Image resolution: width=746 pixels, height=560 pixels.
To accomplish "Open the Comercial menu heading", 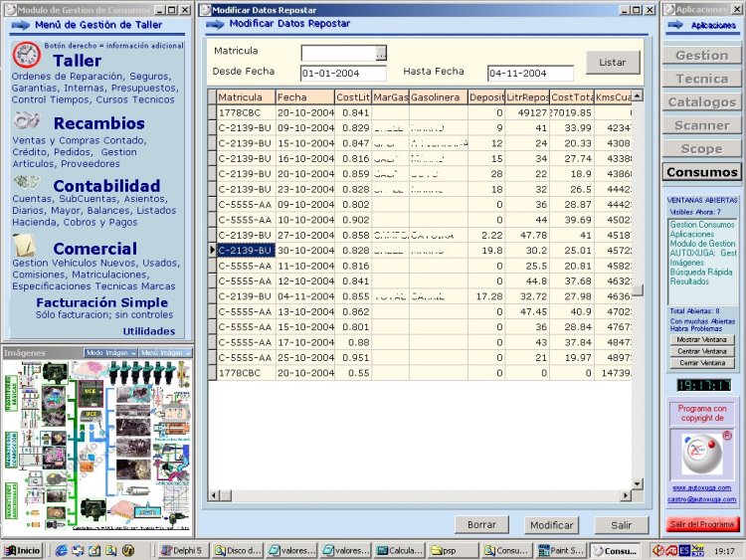I will tap(95, 249).
